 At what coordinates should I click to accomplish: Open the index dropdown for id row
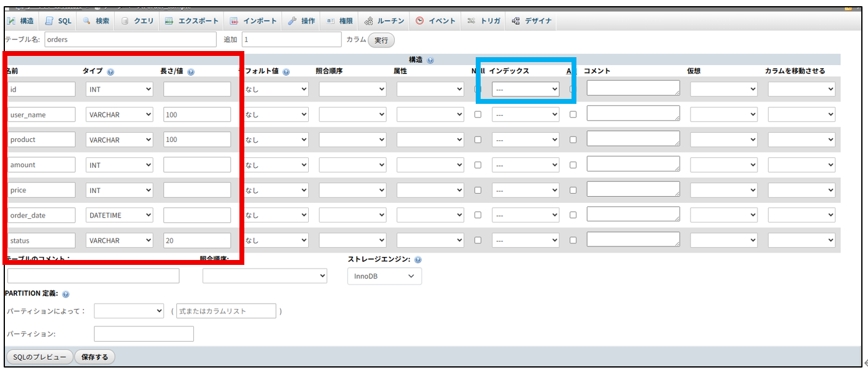coord(525,89)
